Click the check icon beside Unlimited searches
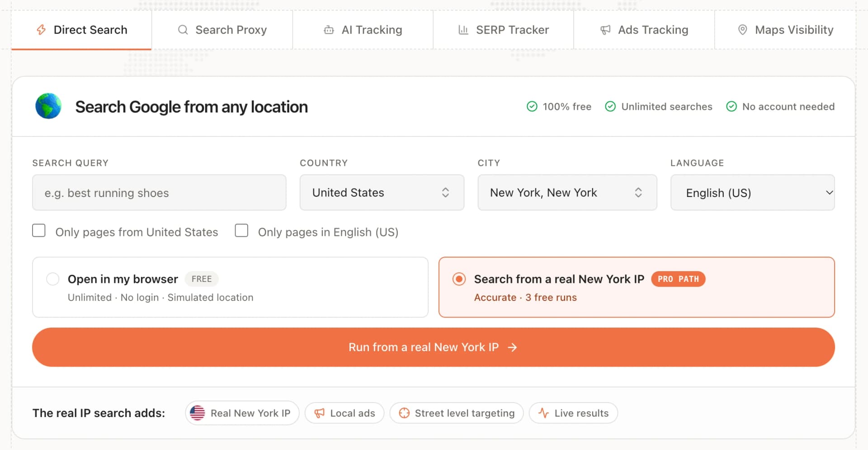868x450 pixels. [610, 106]
